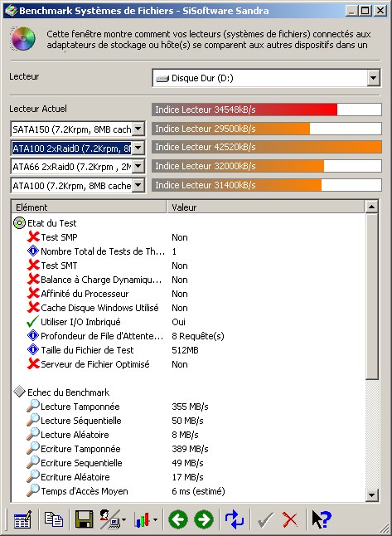Click the copy to clipboard icon
Image resolution: width=392 pixels, height=536 pixels.
coord(54,519)
